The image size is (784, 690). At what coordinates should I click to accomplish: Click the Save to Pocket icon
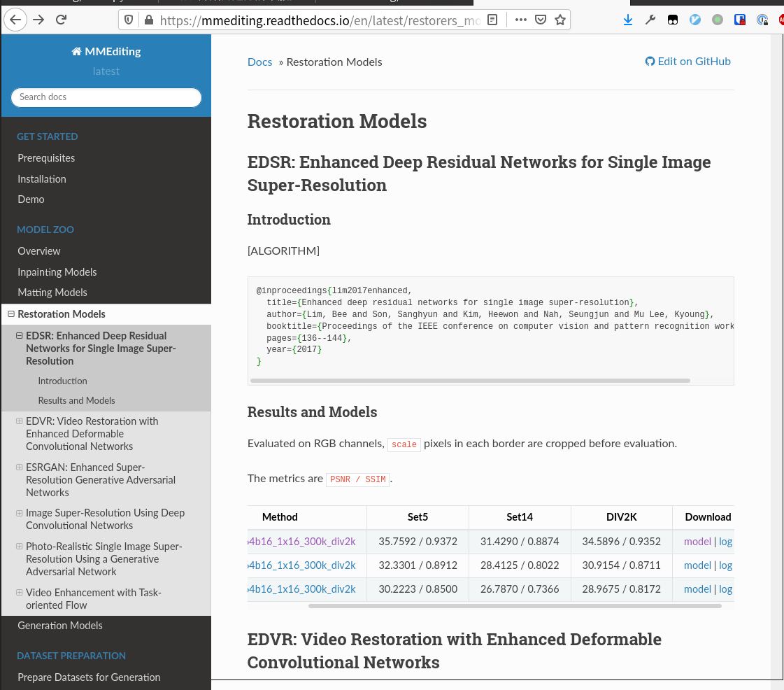540,20
